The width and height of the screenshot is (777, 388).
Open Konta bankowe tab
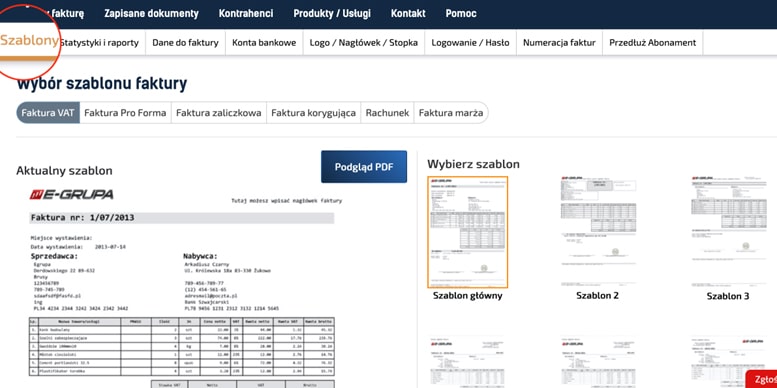pos(264,43)
